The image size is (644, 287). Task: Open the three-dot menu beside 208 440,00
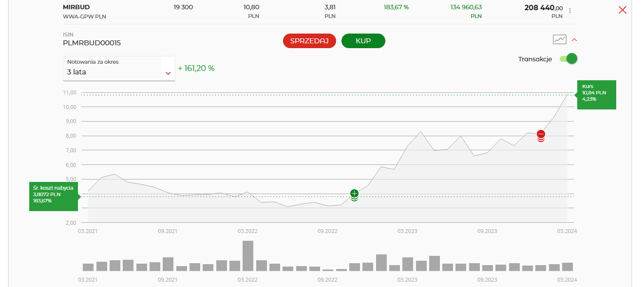tap(570, 11)
